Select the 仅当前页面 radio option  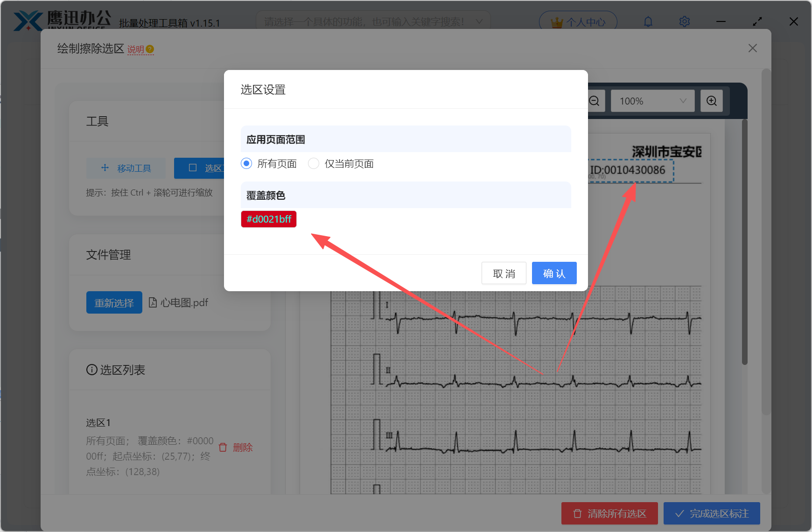pyautogui.click(x=313, y=163)
